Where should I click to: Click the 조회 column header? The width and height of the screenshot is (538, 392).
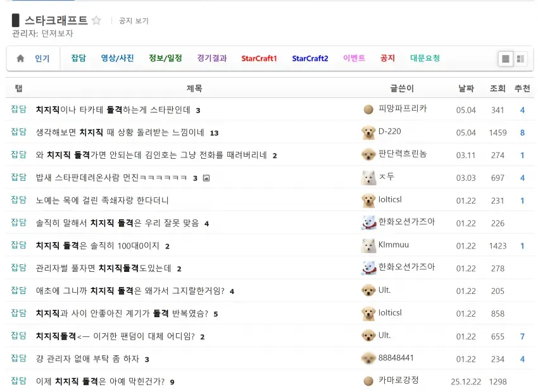coord(497,89)
